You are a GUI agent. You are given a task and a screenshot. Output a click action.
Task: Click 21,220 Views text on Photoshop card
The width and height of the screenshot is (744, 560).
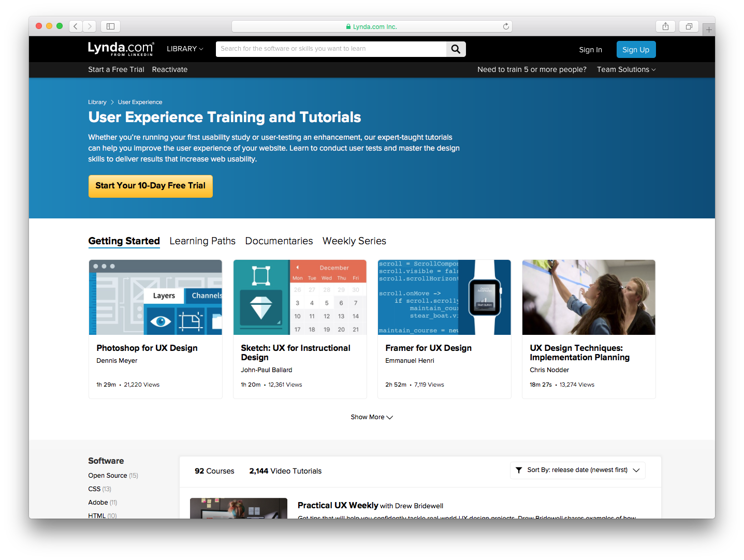[x=142, y=385]
